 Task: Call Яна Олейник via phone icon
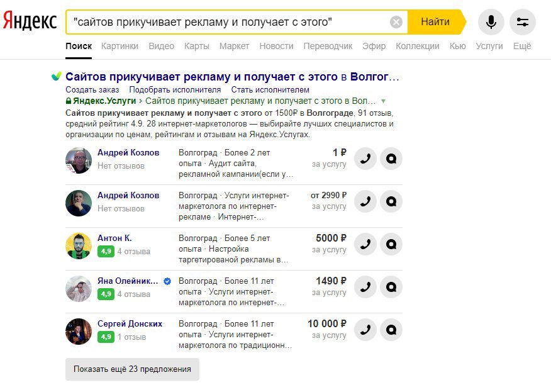click(365, 287)
